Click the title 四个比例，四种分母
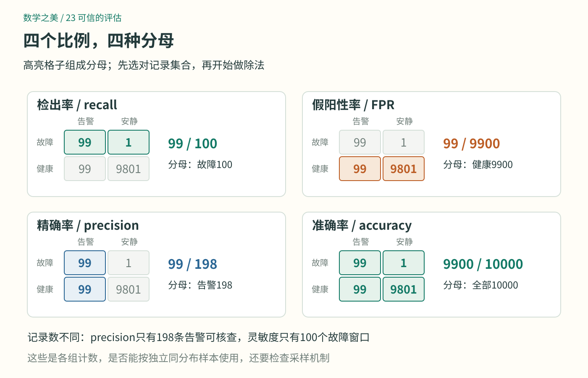The image size is (588, 378). pos(99,41)
